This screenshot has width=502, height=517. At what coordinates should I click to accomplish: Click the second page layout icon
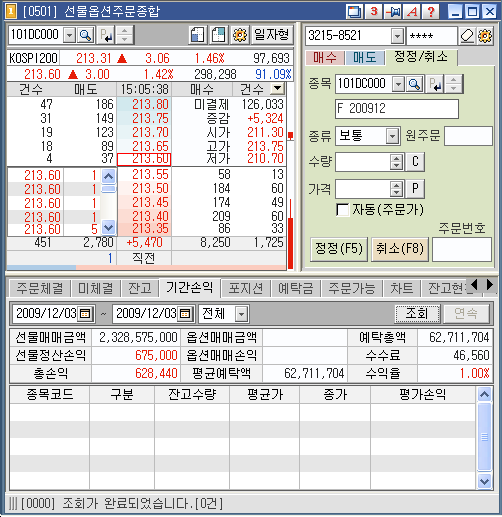(219, 35)
